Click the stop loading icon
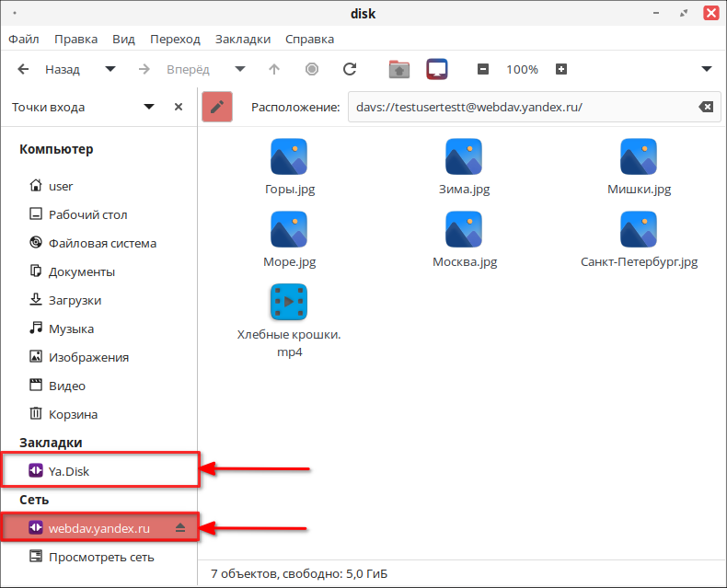This screenshot has width=727, height=588. [312, 69]
